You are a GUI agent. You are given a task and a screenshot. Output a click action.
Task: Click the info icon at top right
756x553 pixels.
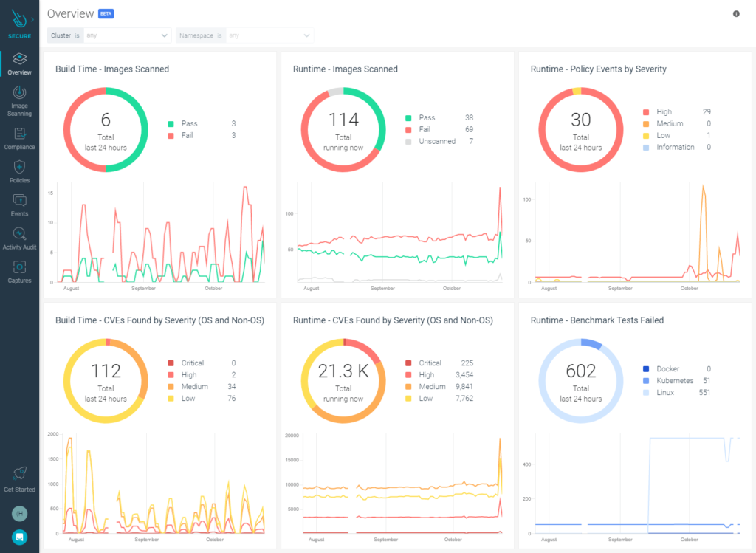point(736,14)
